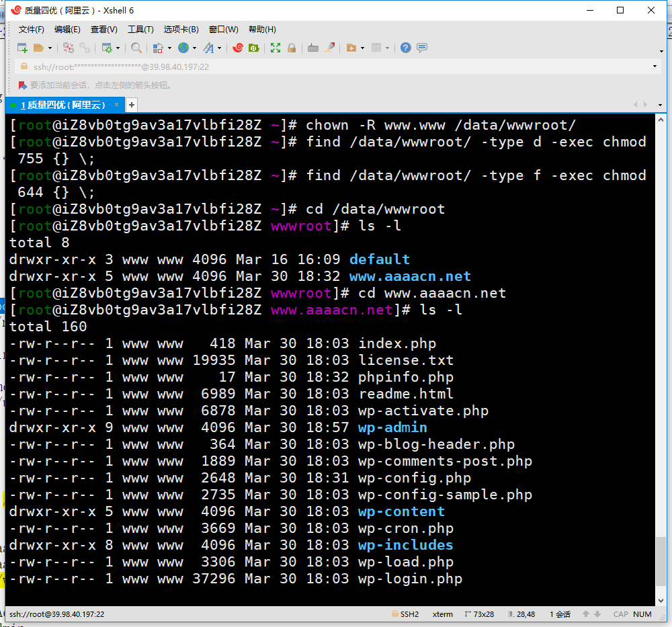The height and width of the screenshot is (627, 672).
Task: Toggle full screen mode icon
Action: [x=276, y=48]
